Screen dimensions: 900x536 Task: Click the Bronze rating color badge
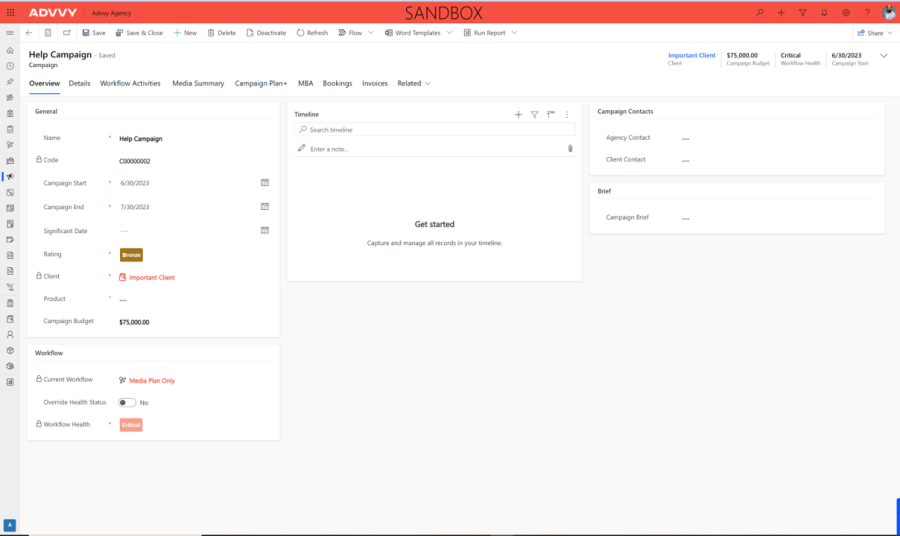pos(131,255)
